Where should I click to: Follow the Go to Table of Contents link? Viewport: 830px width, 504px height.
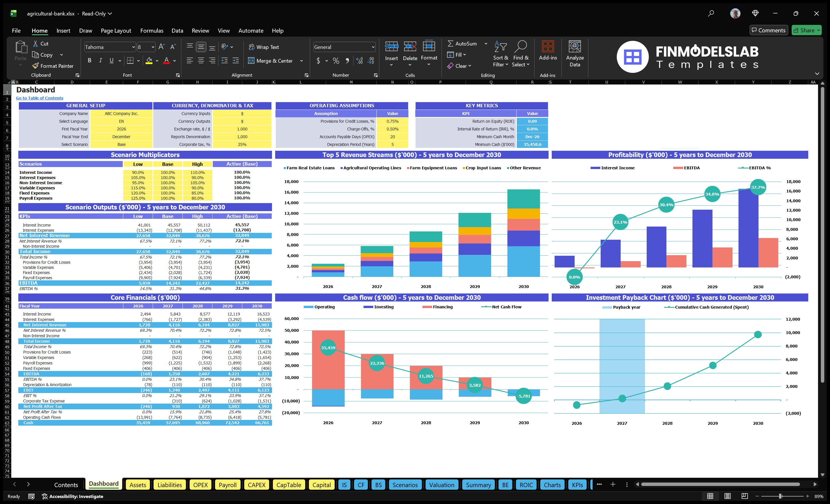[x=39, y=98]
